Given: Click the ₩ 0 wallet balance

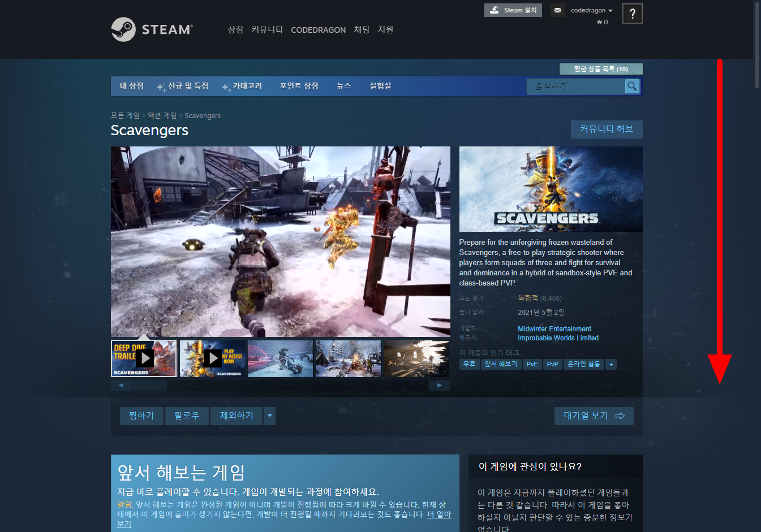Looking at the screenshot, I should pos(603,22).
